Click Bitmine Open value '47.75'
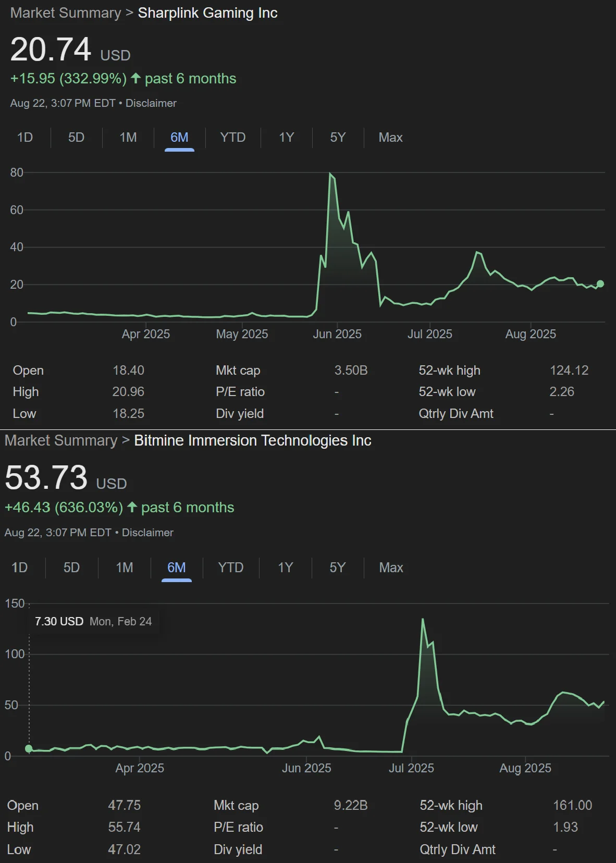The height and width of the screenshot is (863, 616). [x=125, y=805]
